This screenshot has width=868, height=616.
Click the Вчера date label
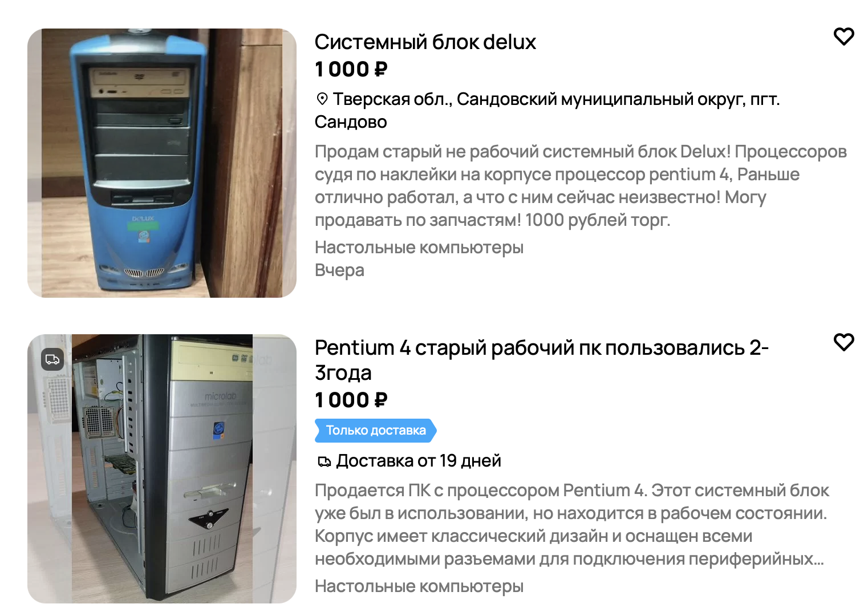point(339,270)
